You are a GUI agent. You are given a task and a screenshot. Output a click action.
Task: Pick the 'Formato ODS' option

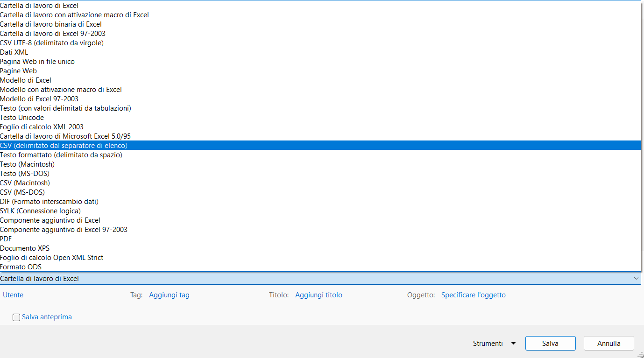pos(320,267)
